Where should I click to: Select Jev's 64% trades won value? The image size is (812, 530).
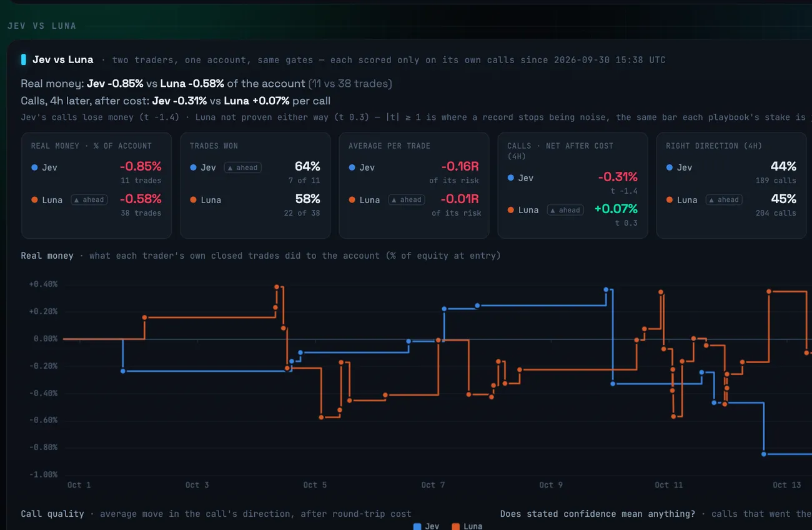tap(307, 167)
